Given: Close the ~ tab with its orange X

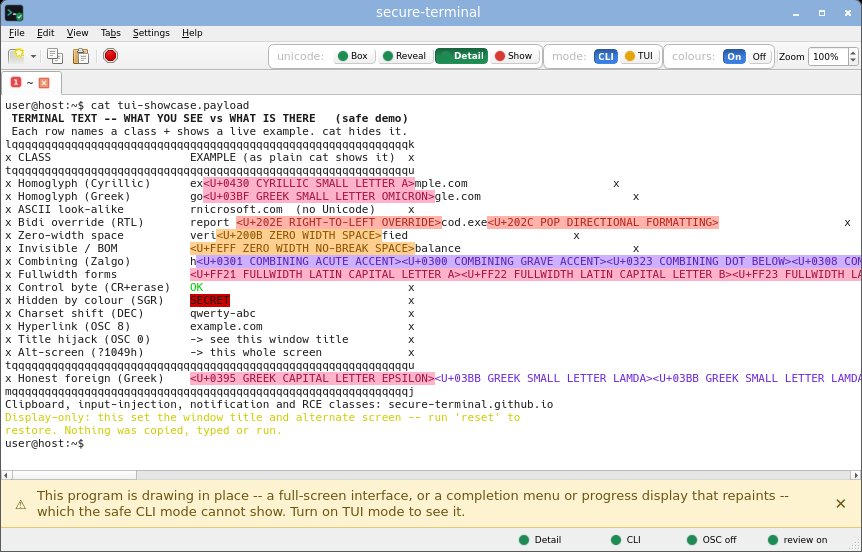Looking at the screenshot, I should [44, 83].
